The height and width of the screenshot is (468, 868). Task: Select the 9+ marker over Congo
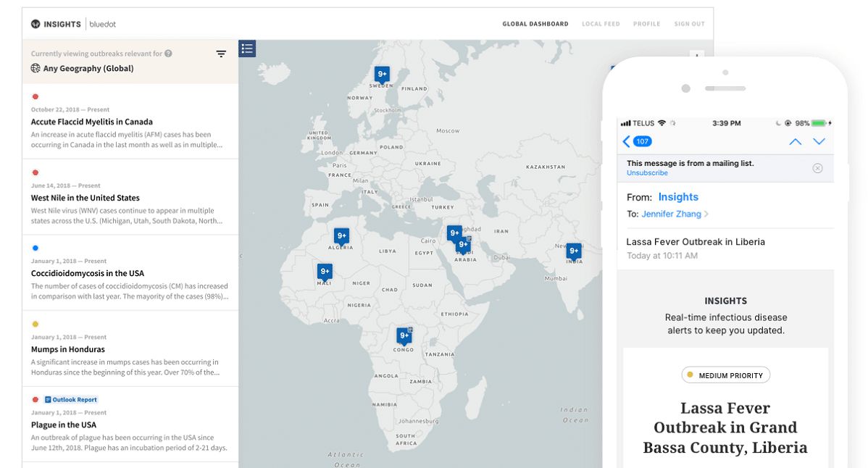[x=404, y=336]
